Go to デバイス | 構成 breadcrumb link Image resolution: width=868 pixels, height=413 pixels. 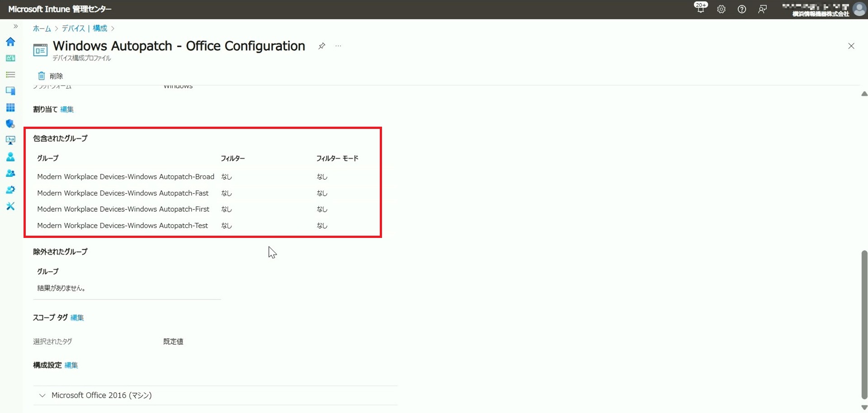click(x=85, y=28)
